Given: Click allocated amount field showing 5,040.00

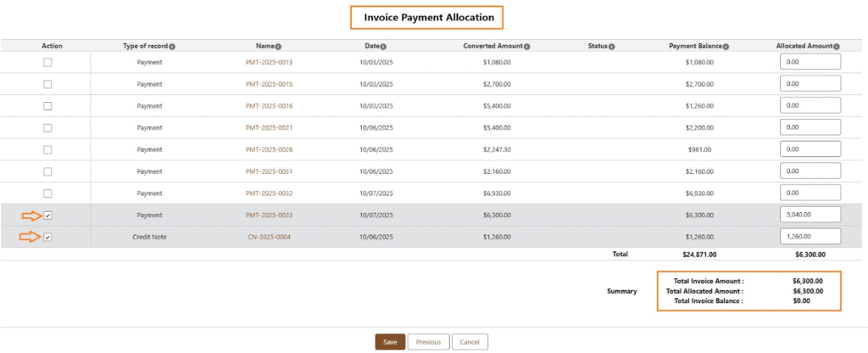Looking at the screenshot, I should pyautogui.click(x=810, y=215).
